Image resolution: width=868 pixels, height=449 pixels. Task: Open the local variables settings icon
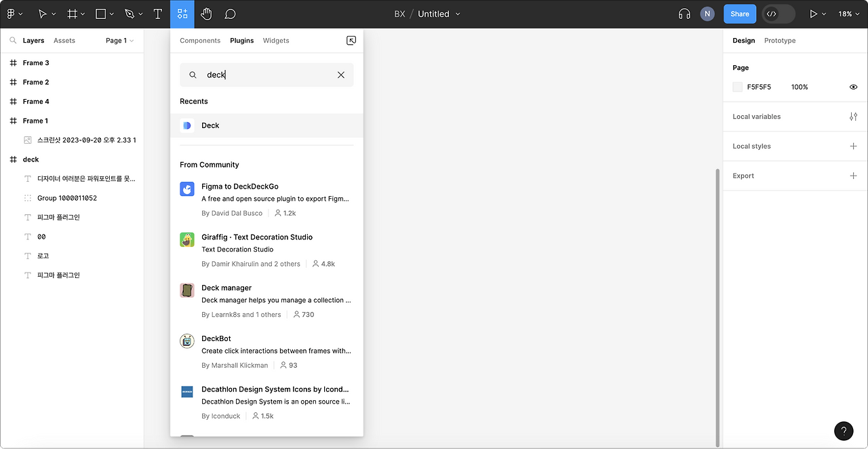click(853, 117)
